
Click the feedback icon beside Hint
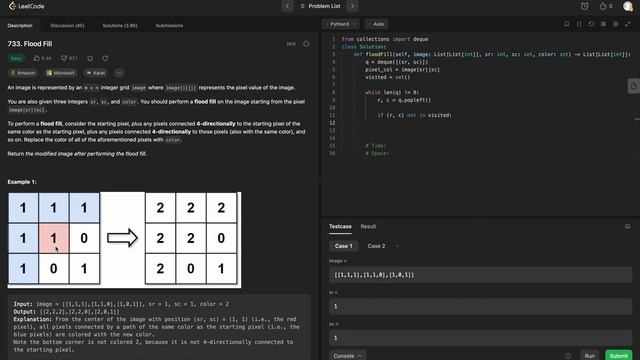306,44
